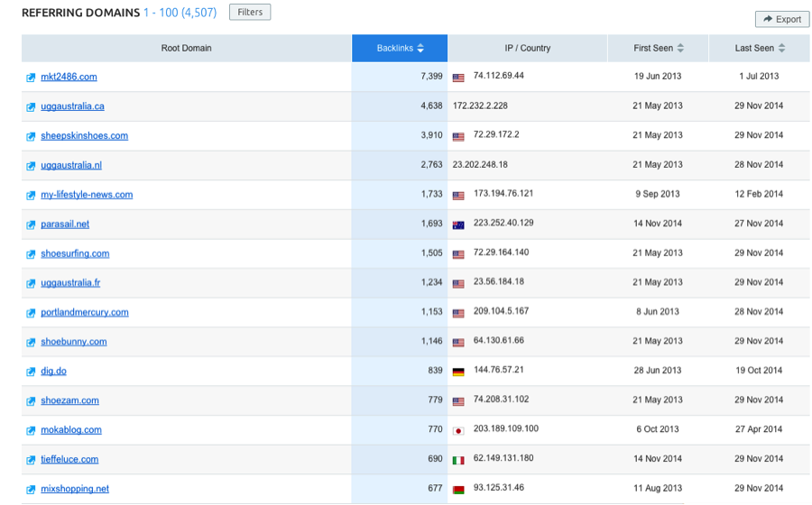
Task: Select the 1 Jul 2013 last seen date
Action: 759,76
